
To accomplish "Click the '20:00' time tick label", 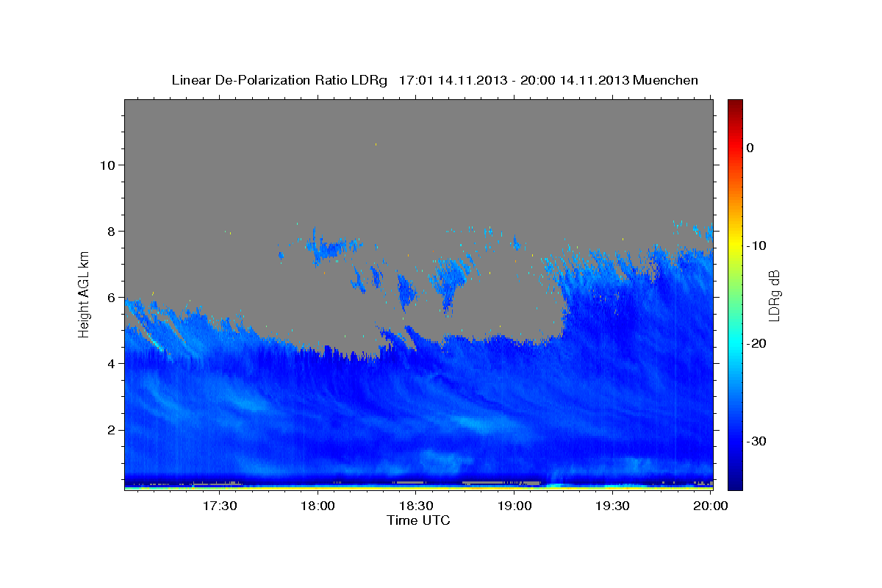I will pos(711,506).
